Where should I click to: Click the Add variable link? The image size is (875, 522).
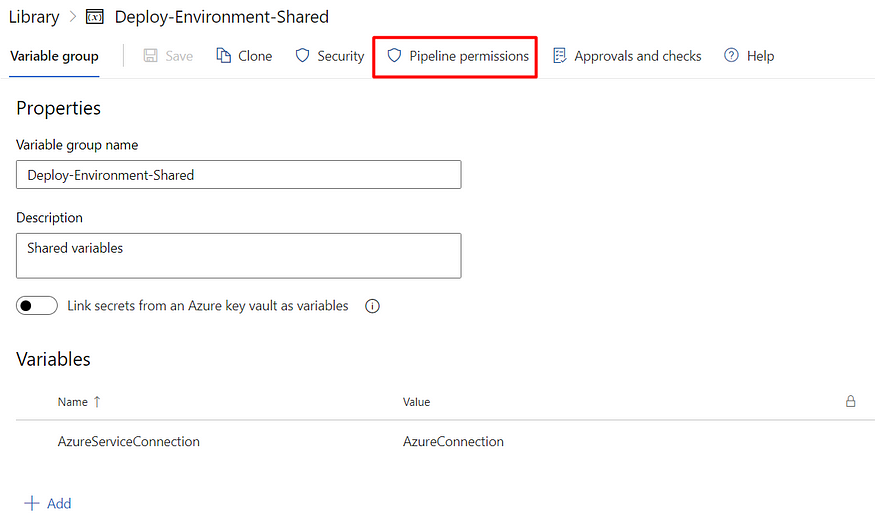[x=59, y=503]
